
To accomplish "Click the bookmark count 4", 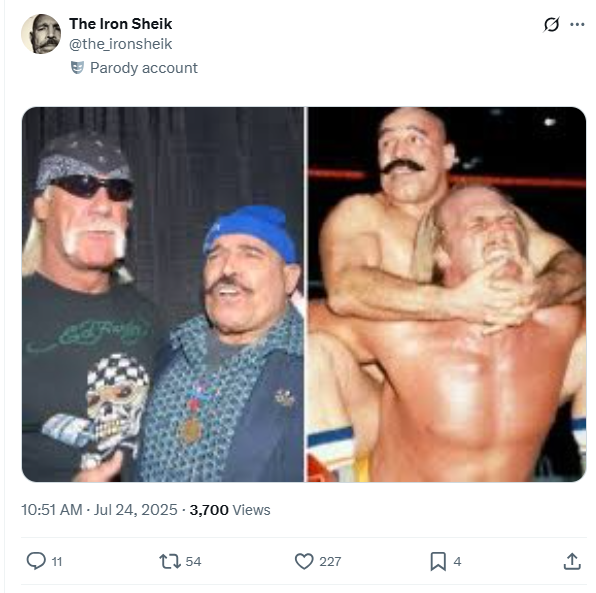I will point(457,561).
